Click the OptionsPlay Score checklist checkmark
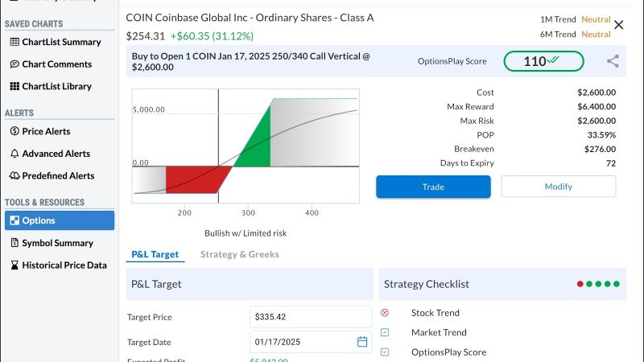This screenshot has height=362, width=644. (x=385, y=352)
